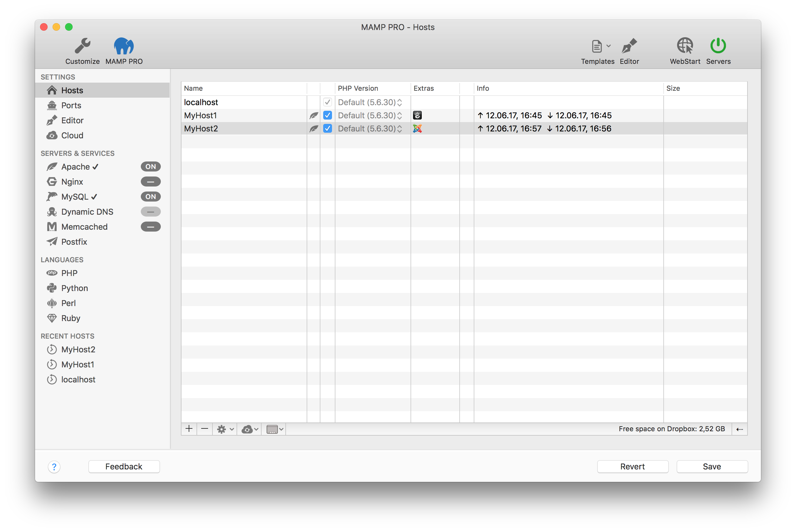This screenshot has height=532, width=796.
Task: Open the Customize wrench toolbar icon
Action: [x=82, y=46]
